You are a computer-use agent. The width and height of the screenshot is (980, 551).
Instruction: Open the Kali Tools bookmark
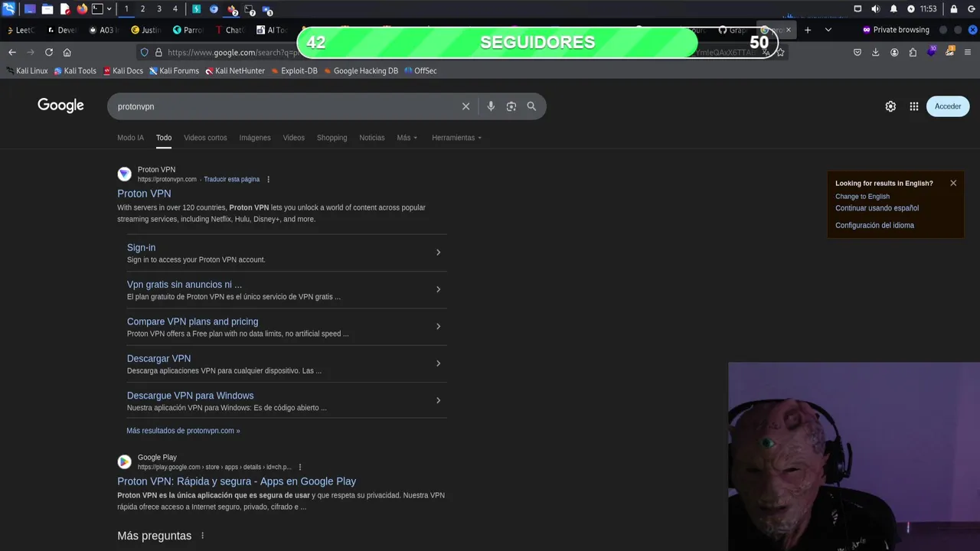[75, 70]
